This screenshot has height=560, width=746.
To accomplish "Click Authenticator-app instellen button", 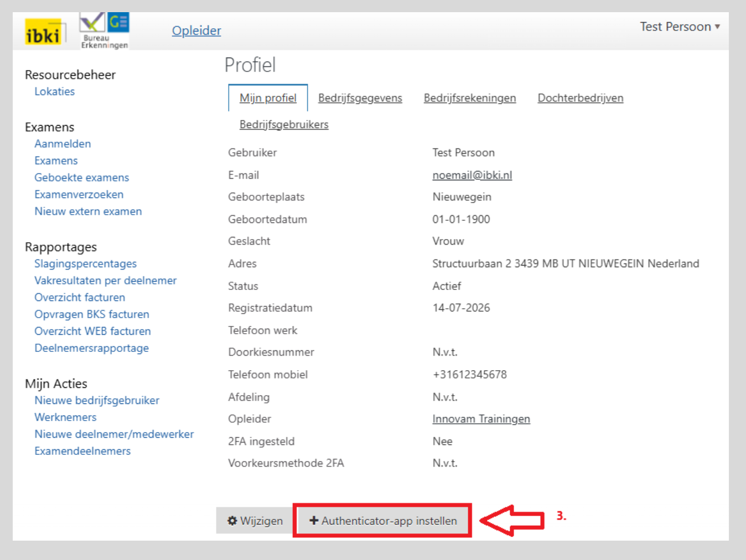I will pos(383,521).
